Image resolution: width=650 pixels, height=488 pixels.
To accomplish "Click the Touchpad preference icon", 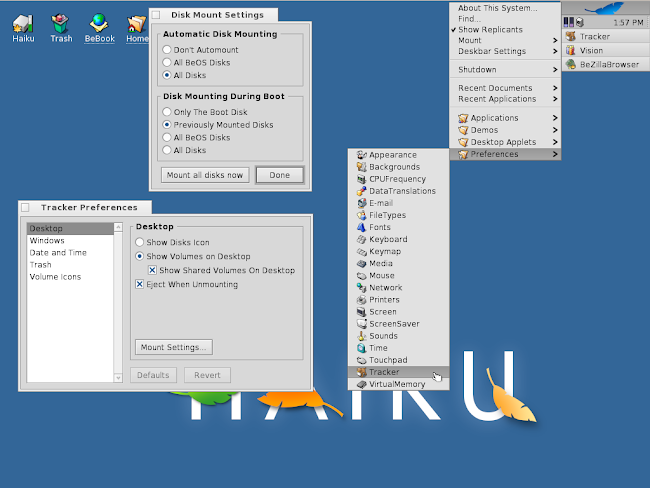I will click(361, 359).
